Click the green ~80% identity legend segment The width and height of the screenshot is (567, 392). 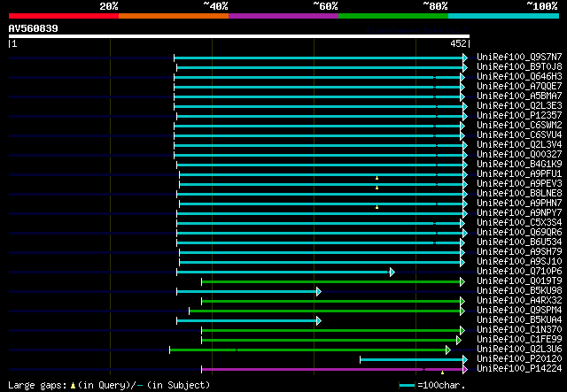click(393, 16)
